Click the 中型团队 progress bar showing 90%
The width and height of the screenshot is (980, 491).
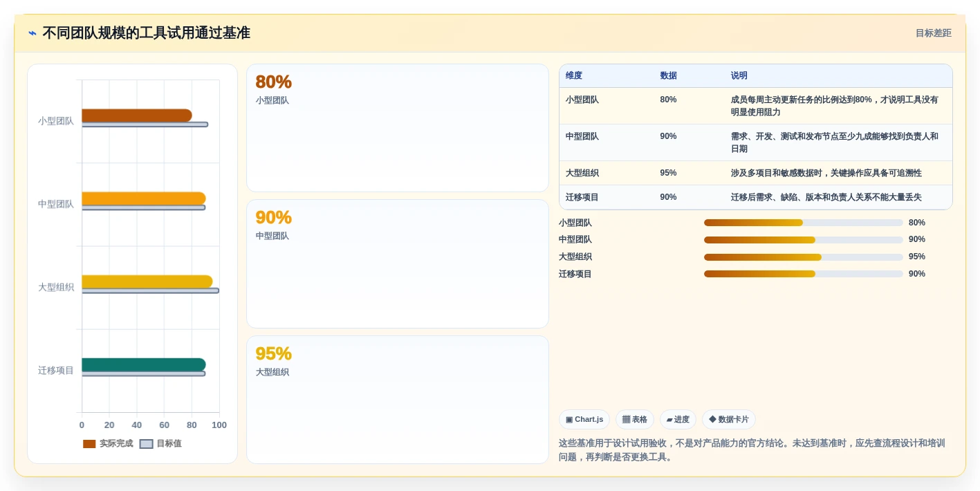pos(804,239)
